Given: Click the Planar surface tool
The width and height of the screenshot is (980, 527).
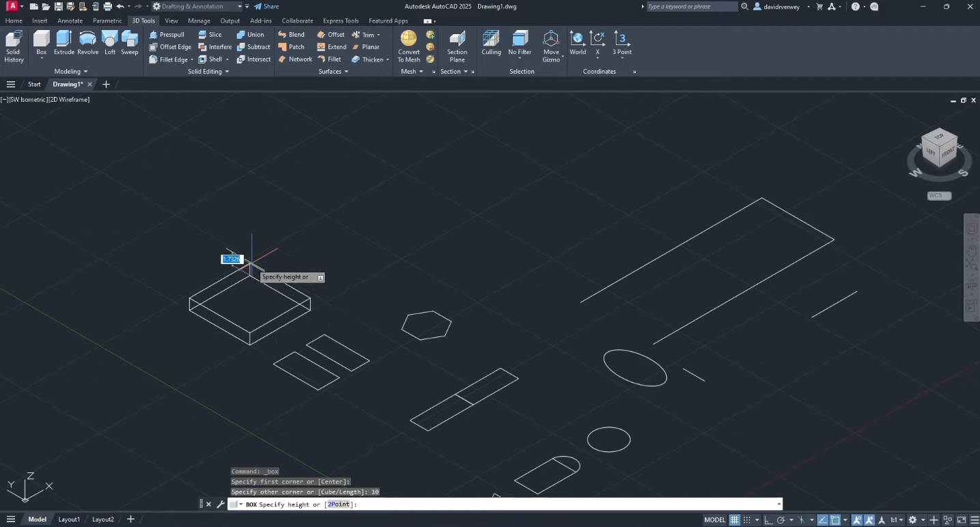Looking at the screenshot, I should 365,46.
